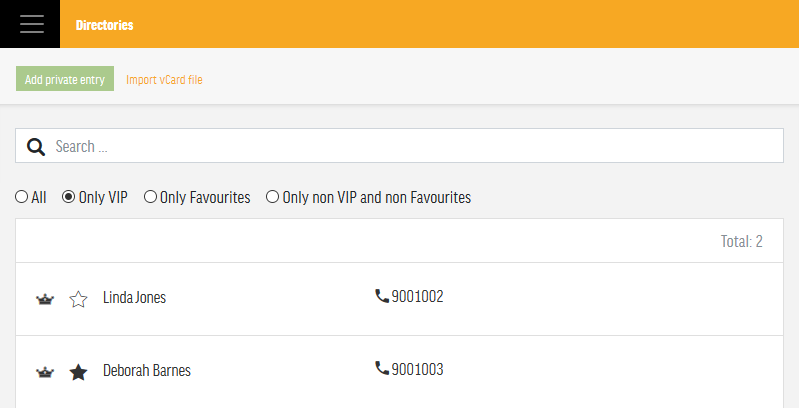Click the VIP crown icon for Linda Jones

45,299
